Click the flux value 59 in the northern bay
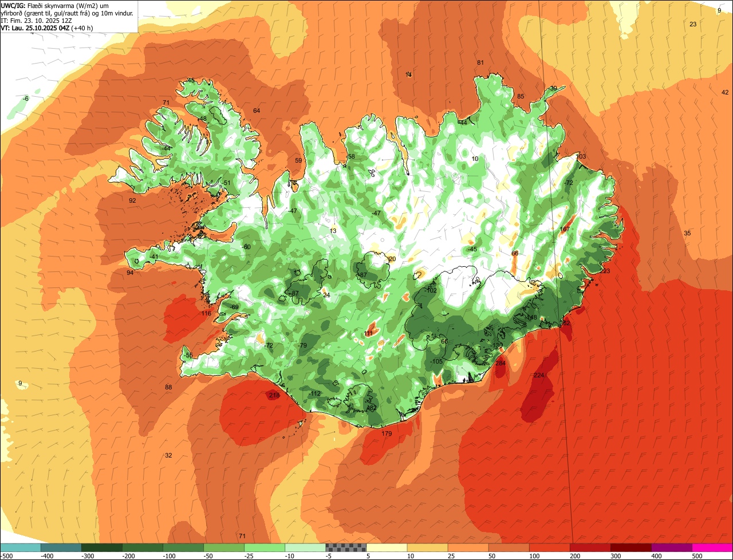This screenshot has height=560, width=733. pyautogui.click(x=298, y=160)
